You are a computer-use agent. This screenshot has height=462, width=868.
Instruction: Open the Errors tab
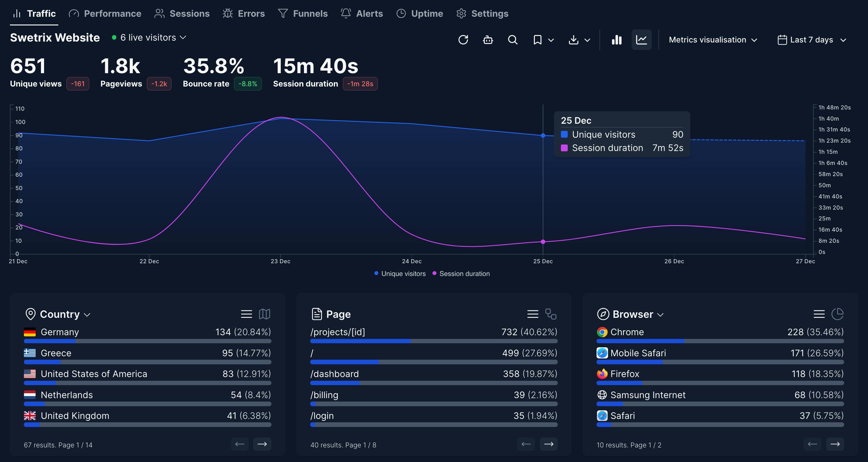coord(244,13)
